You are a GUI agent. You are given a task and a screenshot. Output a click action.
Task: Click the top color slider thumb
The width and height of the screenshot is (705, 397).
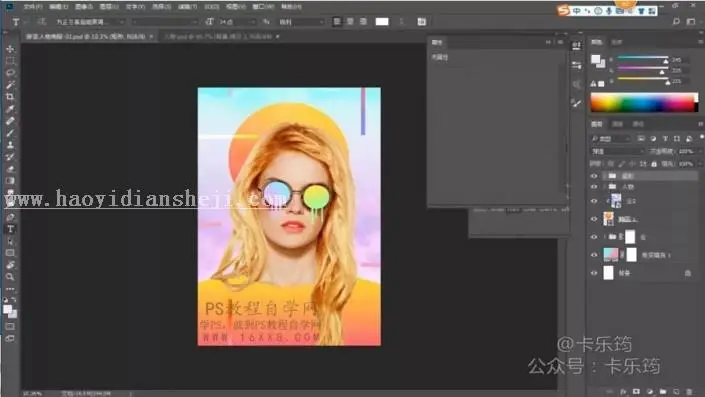click(x=666, y=61)
